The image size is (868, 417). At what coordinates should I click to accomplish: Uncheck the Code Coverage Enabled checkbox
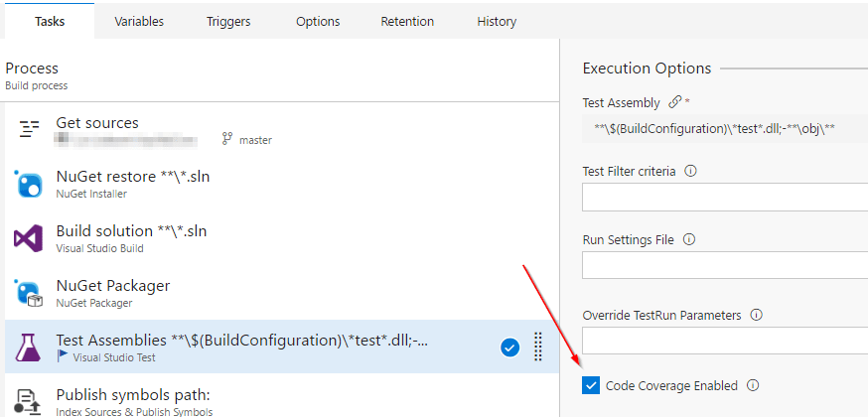coord(592,385)
